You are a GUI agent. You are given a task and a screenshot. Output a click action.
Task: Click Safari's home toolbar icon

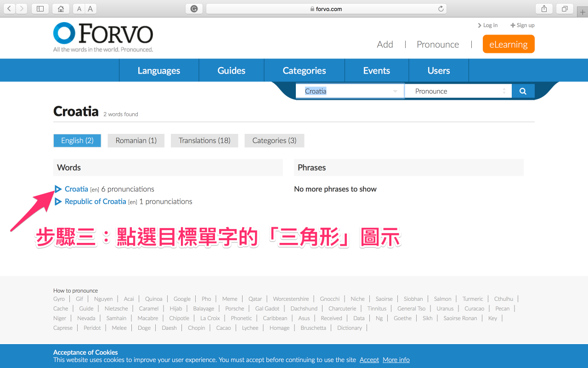point(61,9)
